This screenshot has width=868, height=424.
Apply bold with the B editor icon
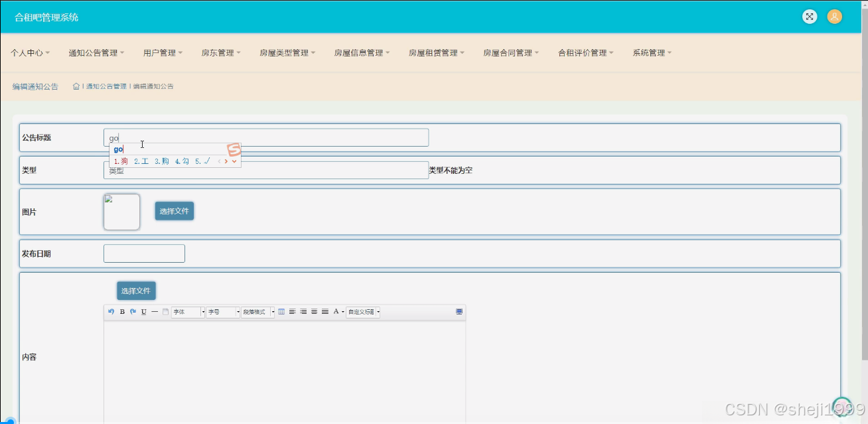coord(122,312)
